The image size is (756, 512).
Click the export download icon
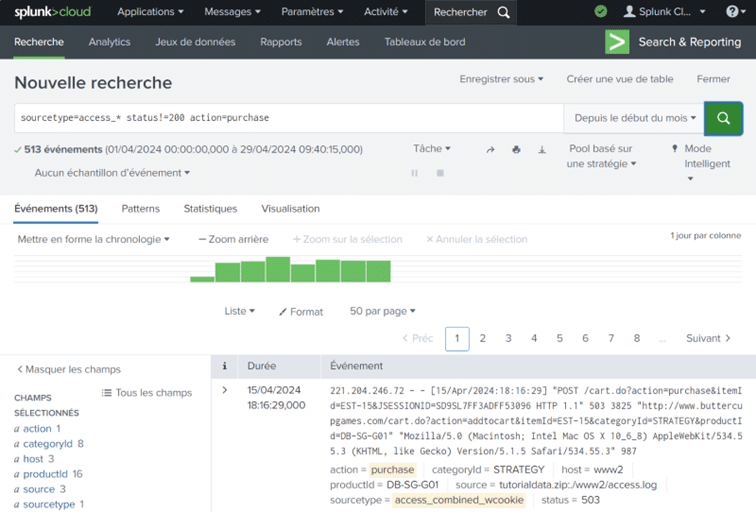542,149
